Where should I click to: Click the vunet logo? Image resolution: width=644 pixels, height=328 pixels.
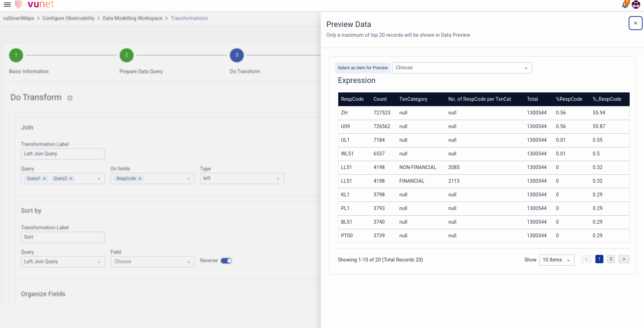pyautogui.click(x=35, y=5)
